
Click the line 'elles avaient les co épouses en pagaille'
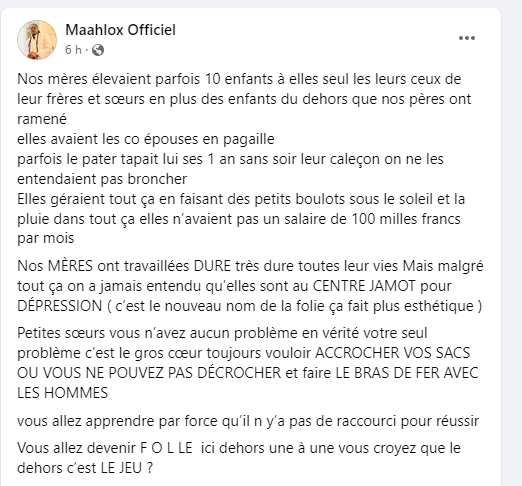click(x=146, y=139)
